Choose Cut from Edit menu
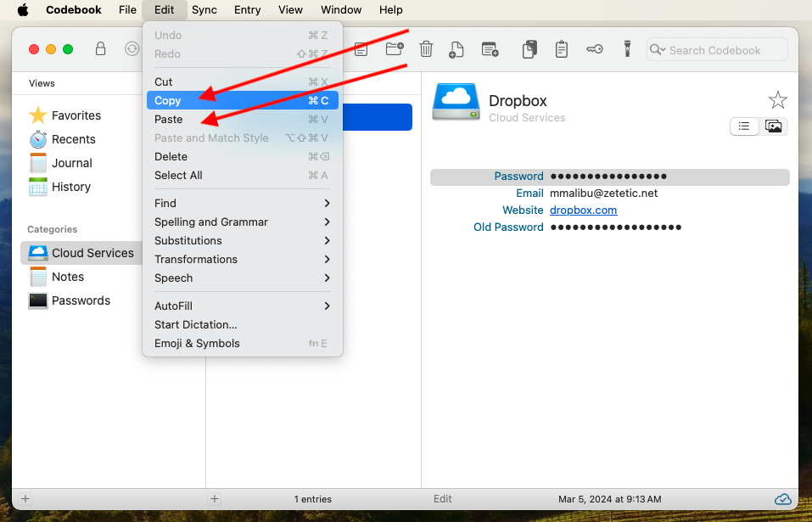The width and height of the screenshot is (812, 522). [x=243, y=81]
